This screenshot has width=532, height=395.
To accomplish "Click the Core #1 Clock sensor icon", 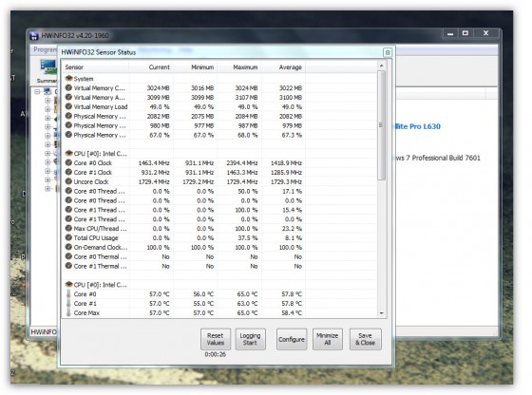I will coord(68,172).
